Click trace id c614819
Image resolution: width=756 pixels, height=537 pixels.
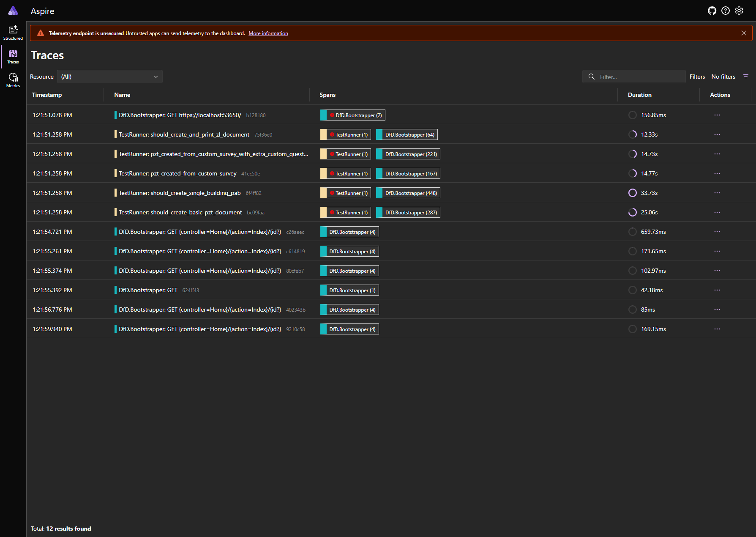tap(295, 252)
